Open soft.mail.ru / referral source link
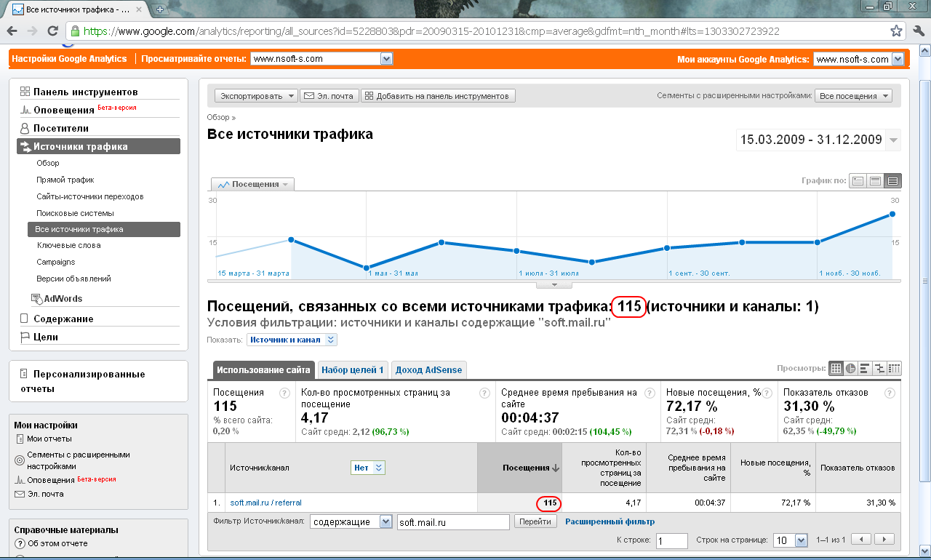 265,503
